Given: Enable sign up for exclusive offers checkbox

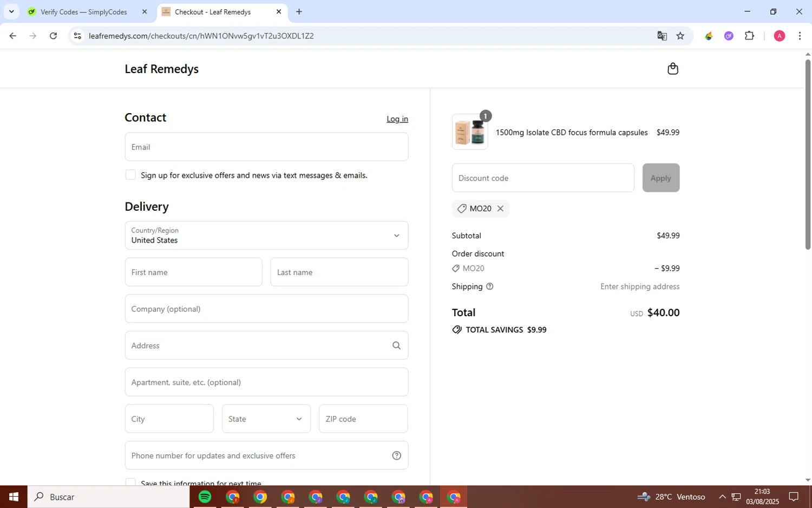Looking at the screenshot, I should tap(130, 175).
